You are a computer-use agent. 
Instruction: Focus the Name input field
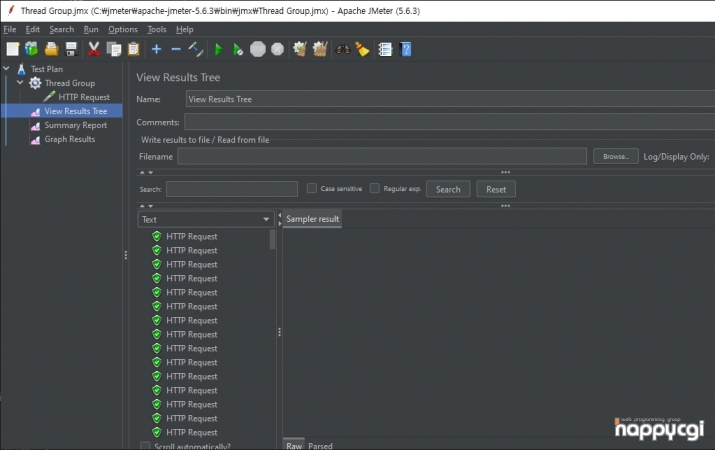[450, 99]
